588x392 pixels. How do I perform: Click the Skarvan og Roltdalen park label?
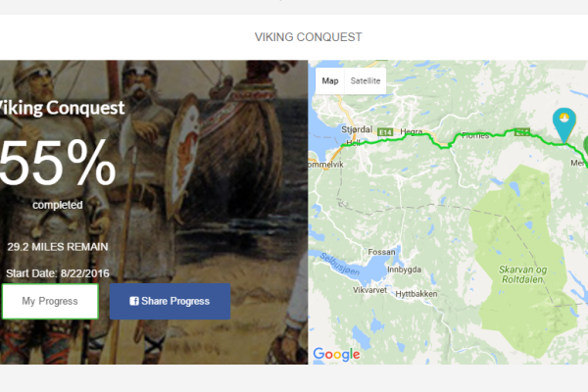522,274
